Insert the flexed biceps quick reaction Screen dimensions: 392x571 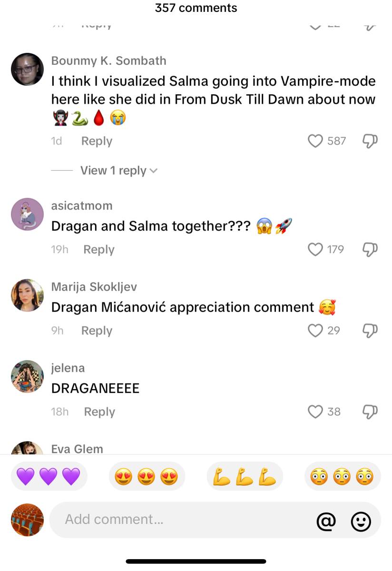coord(245,476)
